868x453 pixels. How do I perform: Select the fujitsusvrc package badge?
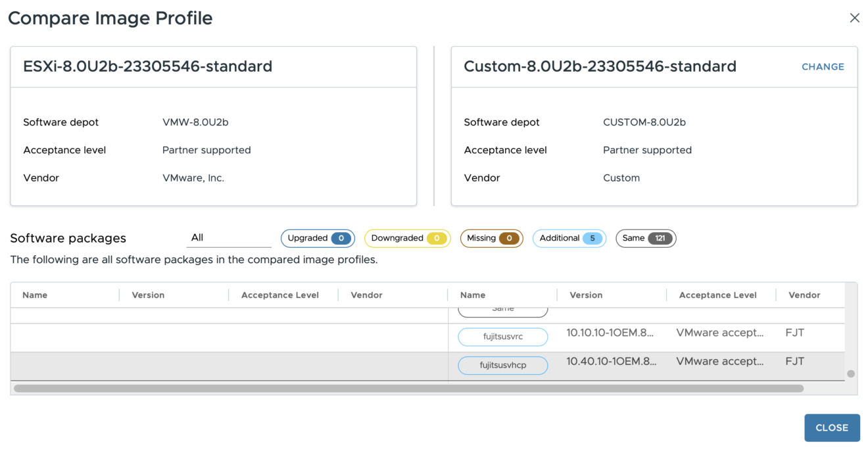tap(503, 337)
